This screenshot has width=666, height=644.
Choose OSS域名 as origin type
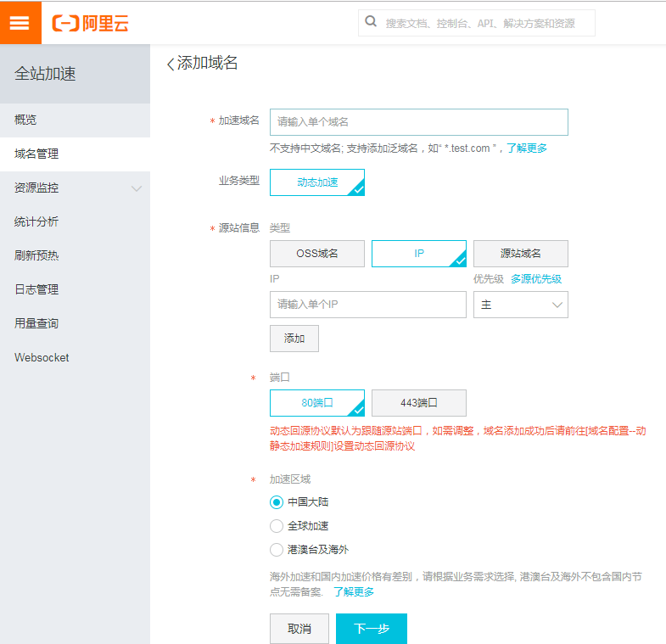pyautogui.click(x=316, y=254)
